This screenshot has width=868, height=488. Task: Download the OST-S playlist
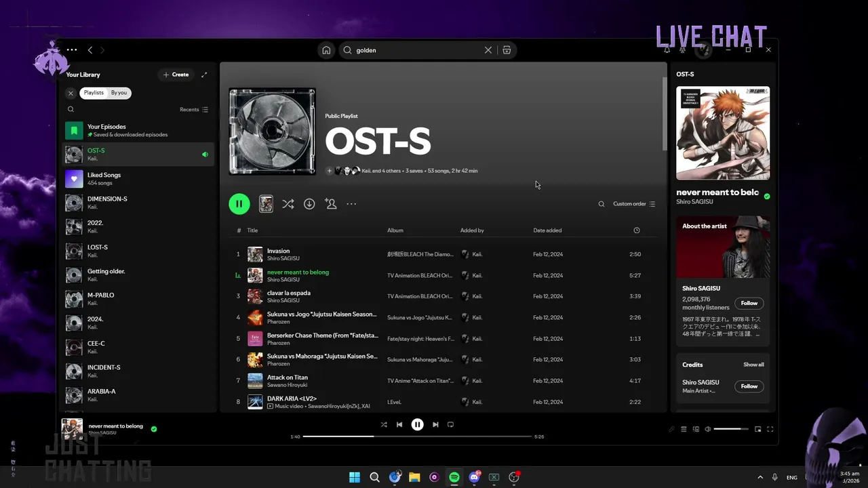click(309, 204)
